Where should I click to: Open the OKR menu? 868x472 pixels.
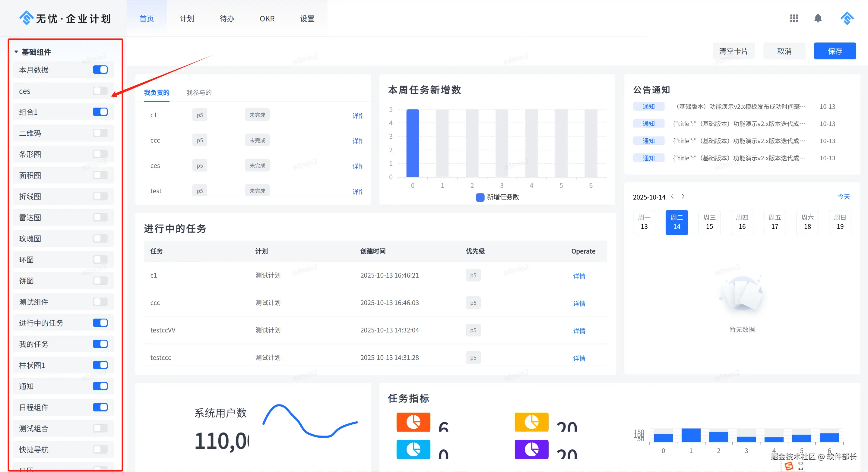coord(267,18)
